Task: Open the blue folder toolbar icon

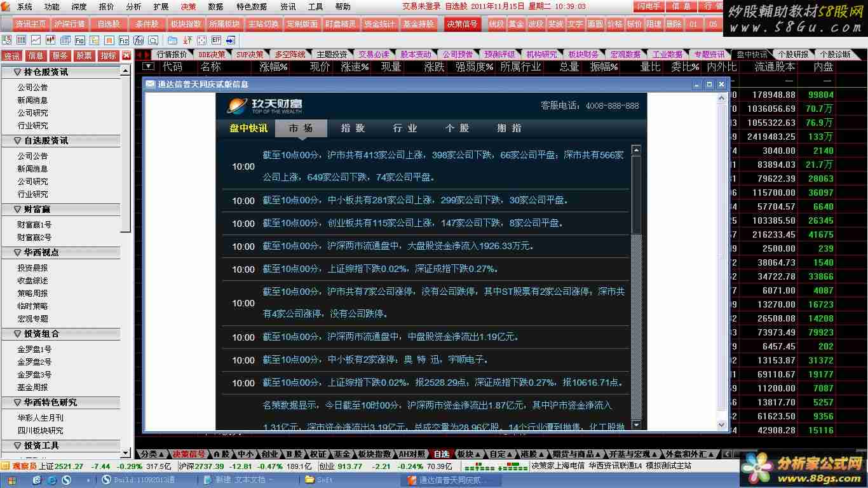Action: pyautogui.click(x=172, y=40)
